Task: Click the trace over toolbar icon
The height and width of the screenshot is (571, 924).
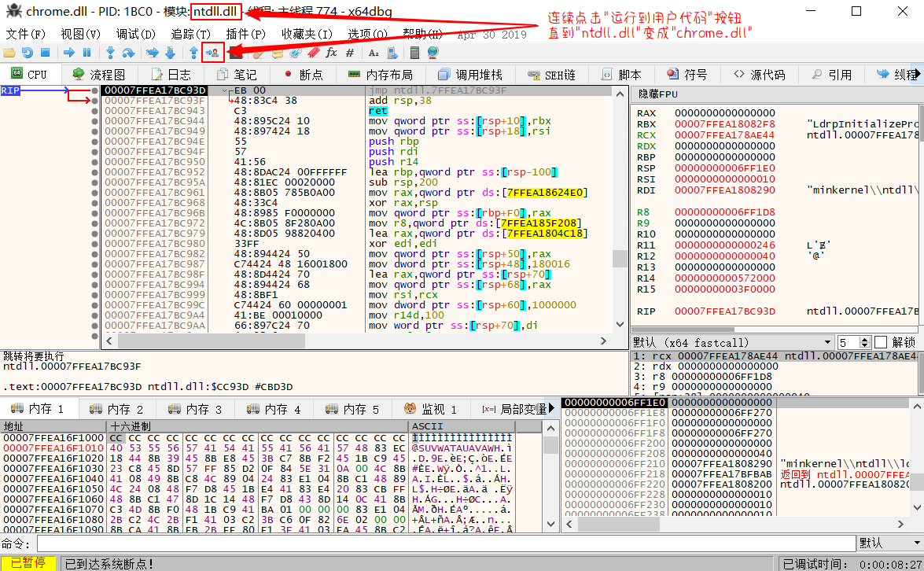Action: point(171,53)
